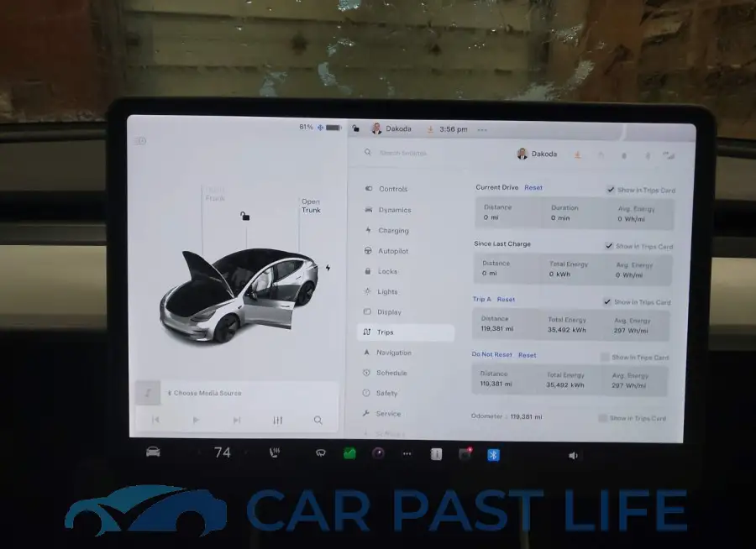Tap the snowflake icon beside battery
Screen dimensions: 756x549
(320, 128)
